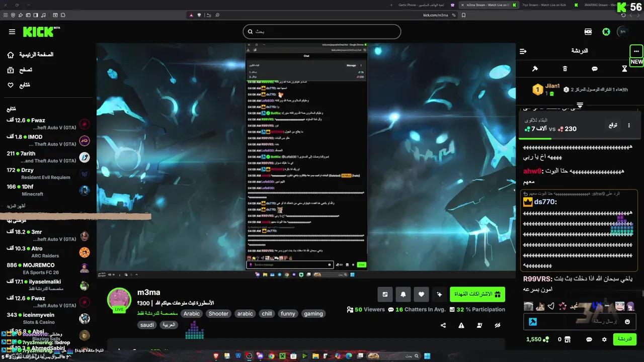Screen dimensions: 644x362
Task: Click the 1,550 channel points balance
Action: [538, 339]
